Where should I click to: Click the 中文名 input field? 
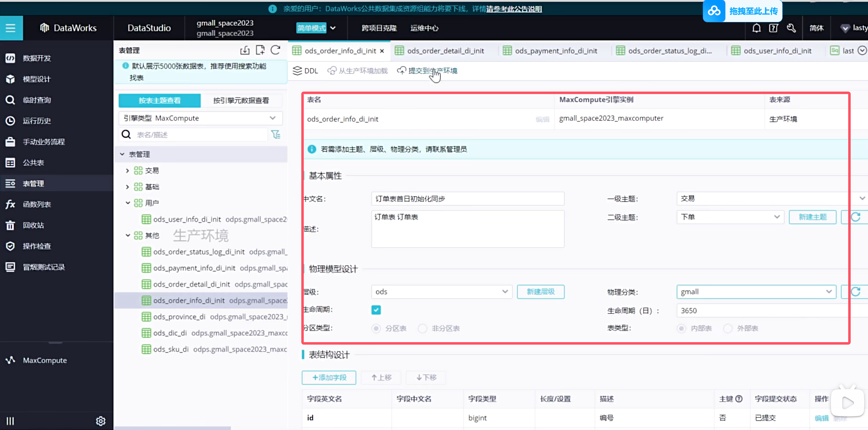pyautogui.click(x=467, y=199)
